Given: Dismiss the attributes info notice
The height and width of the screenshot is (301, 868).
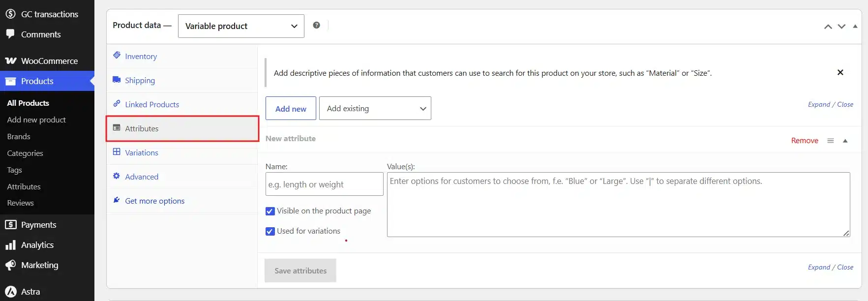Looking at the screenshot, I should (x=840, y=72).
